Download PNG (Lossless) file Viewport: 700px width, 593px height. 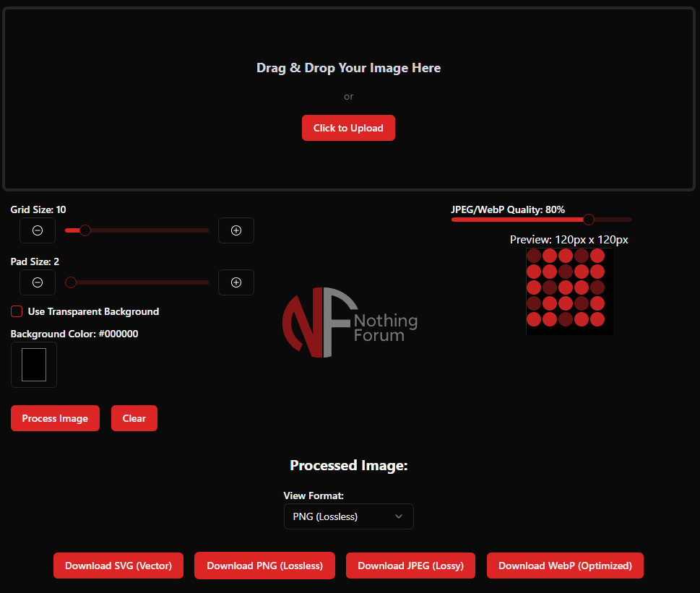(x=264, y=566)
